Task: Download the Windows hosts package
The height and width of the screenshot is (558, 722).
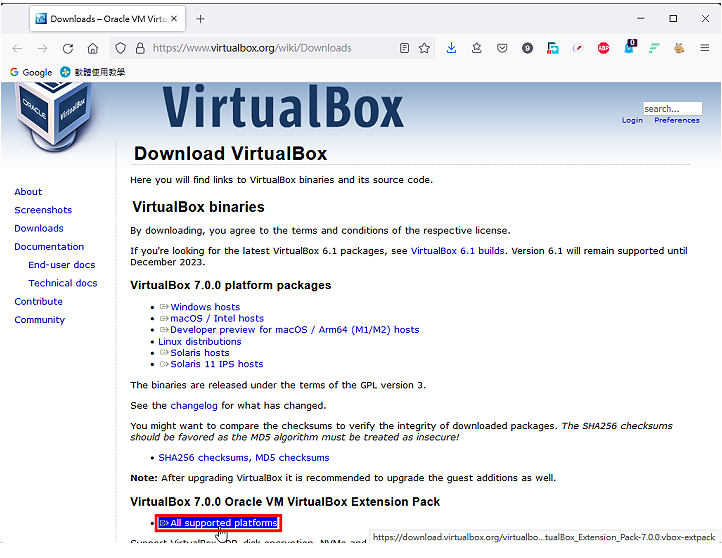Action: (205, 307)
